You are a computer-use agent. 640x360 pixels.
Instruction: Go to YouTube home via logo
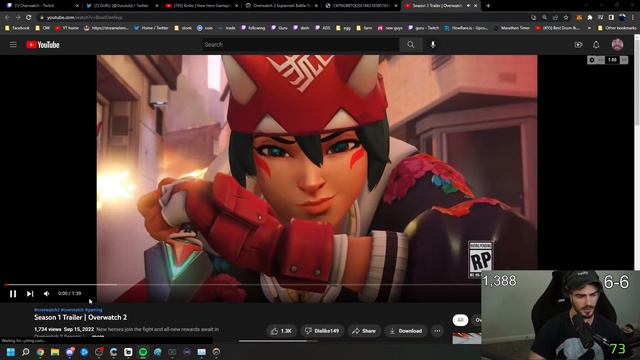(43, 44)
